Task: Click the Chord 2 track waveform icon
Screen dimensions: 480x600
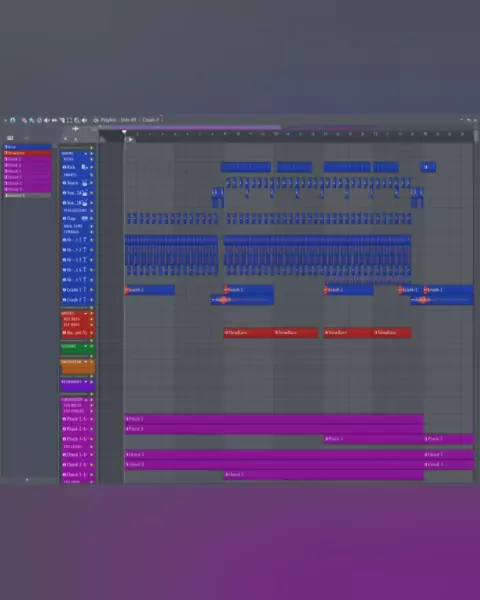Action: pos(85,465)
